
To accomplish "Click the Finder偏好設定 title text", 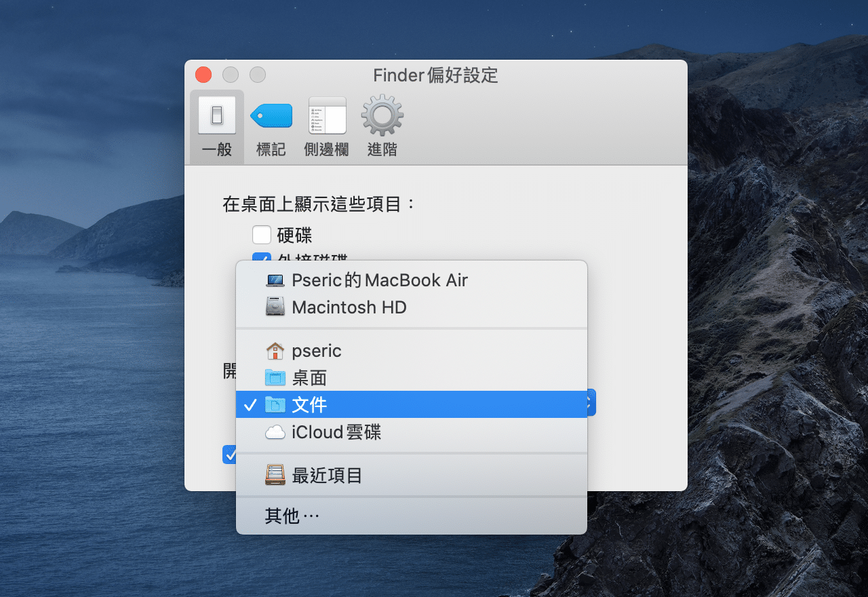I will coord(435,75).
